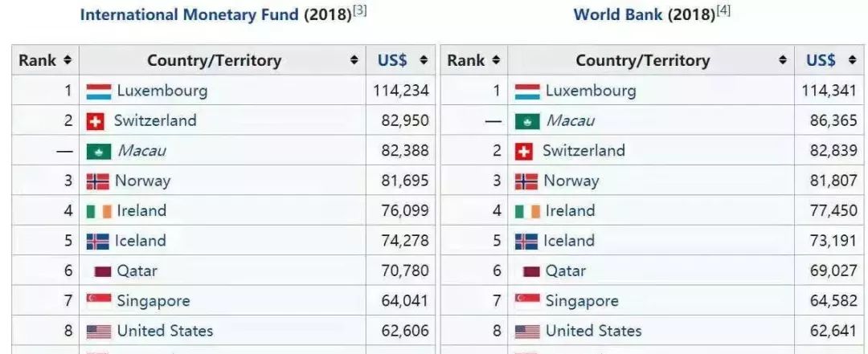Open Singapore link in World Bank table

pos(582,302)
